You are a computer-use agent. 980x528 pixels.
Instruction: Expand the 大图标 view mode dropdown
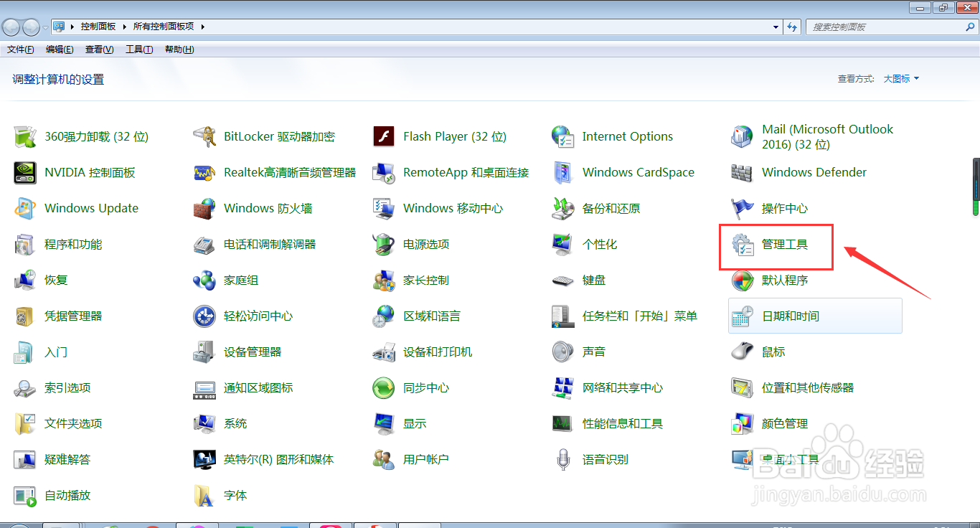pyautogui.click(x=901, y=79)
